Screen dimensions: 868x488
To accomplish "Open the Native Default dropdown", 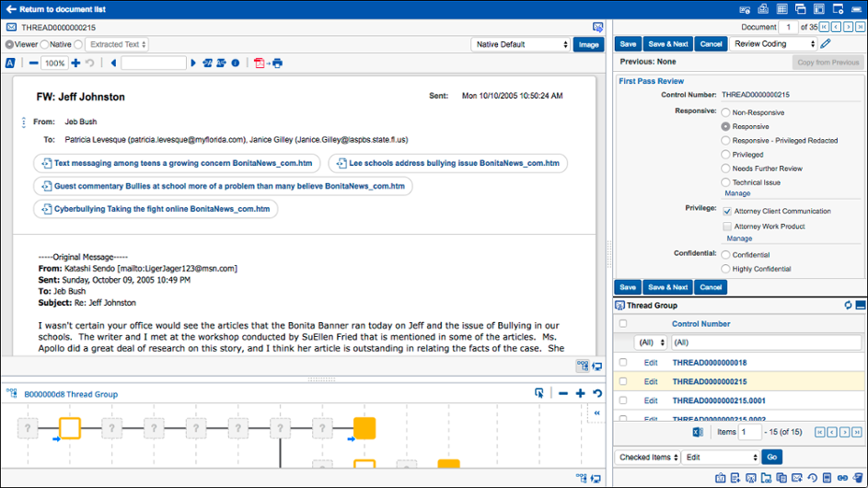I will (x=520, y=44).
